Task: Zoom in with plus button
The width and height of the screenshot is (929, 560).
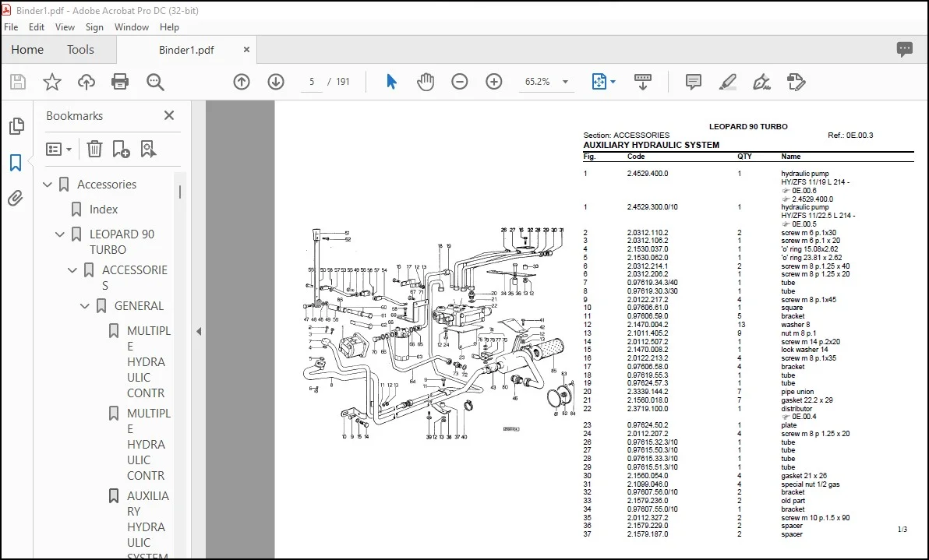Action: (x=494, y=82)
